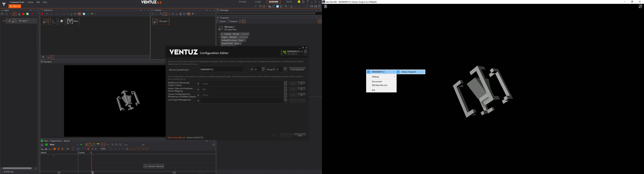
Task: Click the green checkmark in the Hierarchy toolbar
Action: (x=88, y=14)
